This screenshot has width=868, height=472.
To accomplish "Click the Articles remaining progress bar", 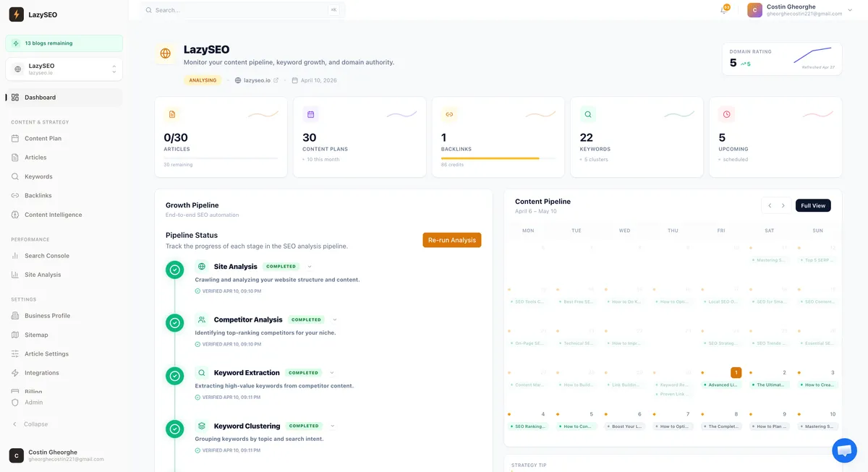I will (221, 158).
